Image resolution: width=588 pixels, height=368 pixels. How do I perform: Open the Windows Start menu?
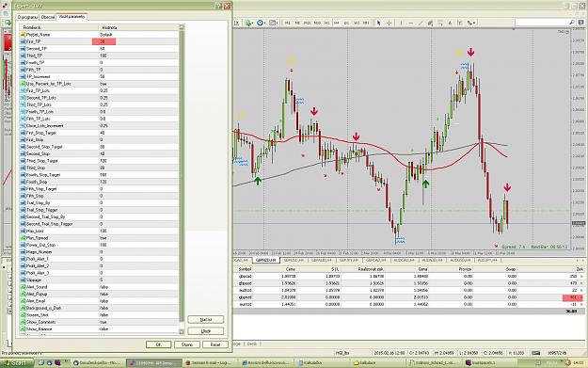coord(17,362)
